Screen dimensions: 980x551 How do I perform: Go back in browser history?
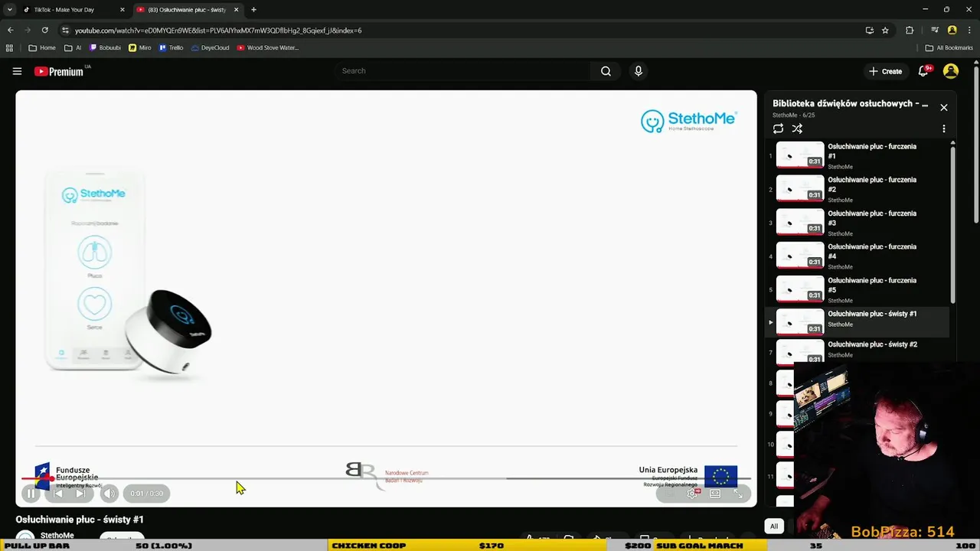coord(10,31)
